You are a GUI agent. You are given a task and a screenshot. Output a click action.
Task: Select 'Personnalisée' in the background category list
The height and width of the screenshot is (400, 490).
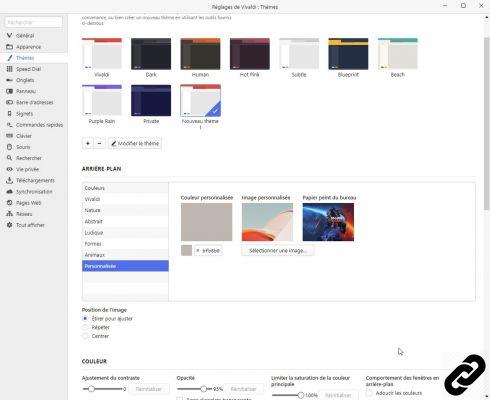point(125,266)
